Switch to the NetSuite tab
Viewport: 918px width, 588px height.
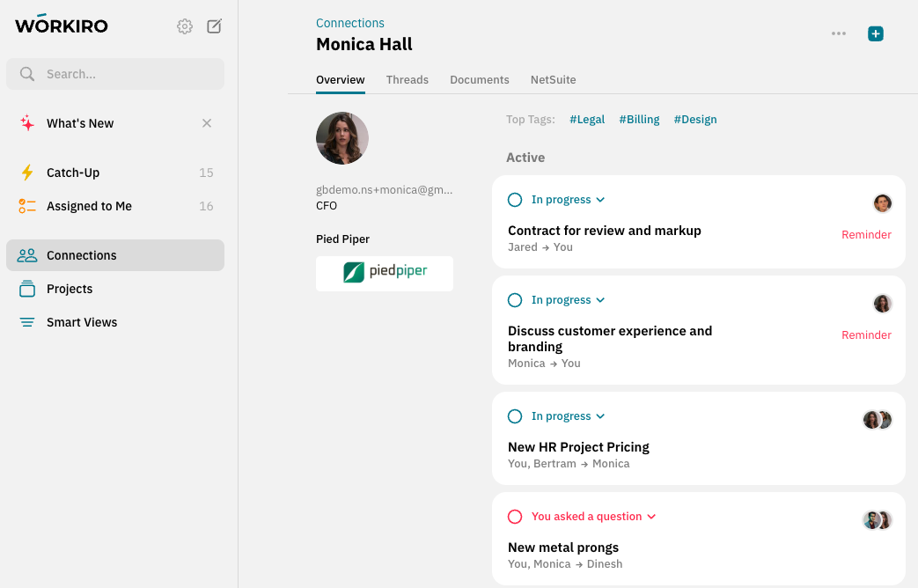[553, 79]
